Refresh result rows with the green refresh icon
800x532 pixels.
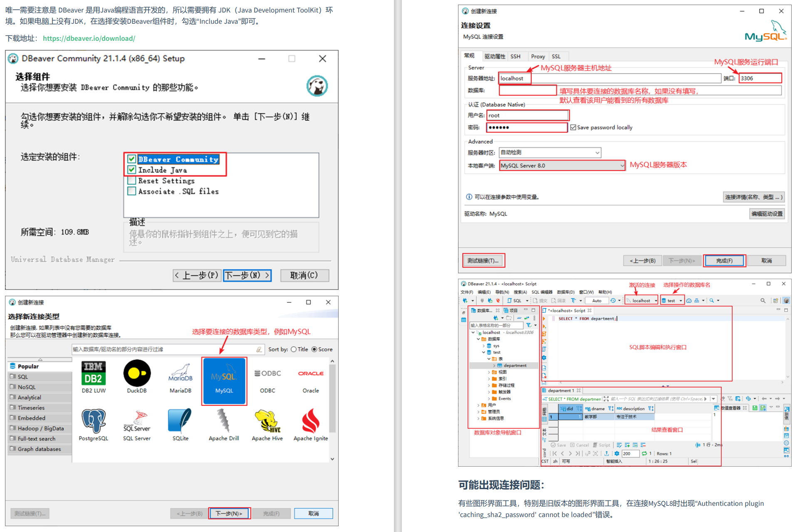pos(645,453)
